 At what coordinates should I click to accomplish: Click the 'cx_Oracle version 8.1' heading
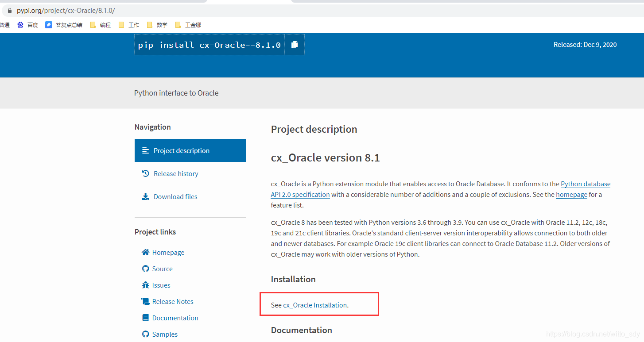pos(326,158)
